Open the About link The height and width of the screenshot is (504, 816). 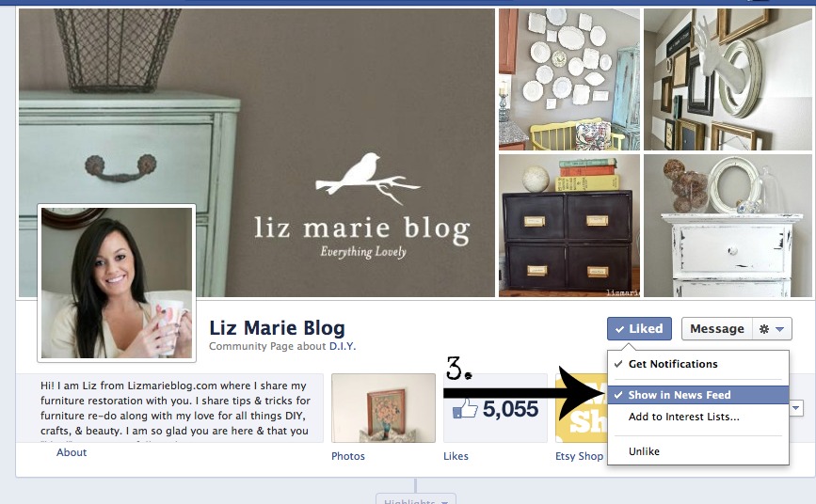click(x=72, y=452)
